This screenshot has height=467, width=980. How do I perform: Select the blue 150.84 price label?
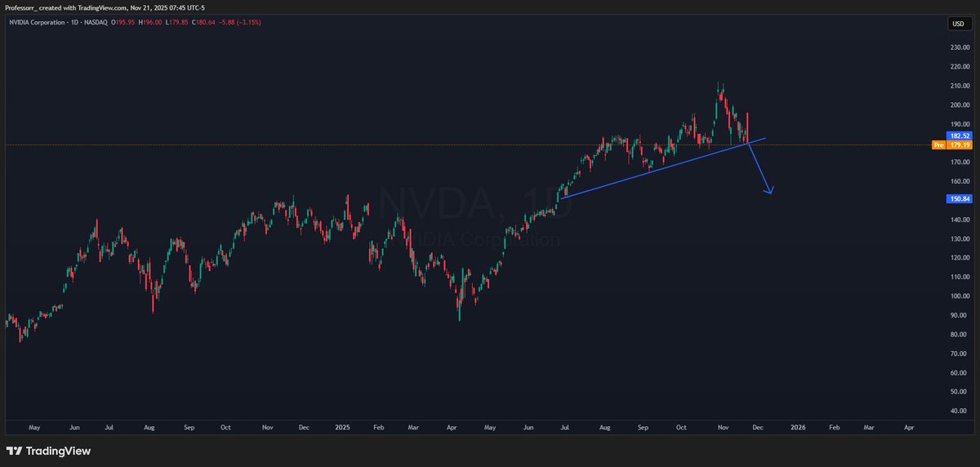coord(959,198)
